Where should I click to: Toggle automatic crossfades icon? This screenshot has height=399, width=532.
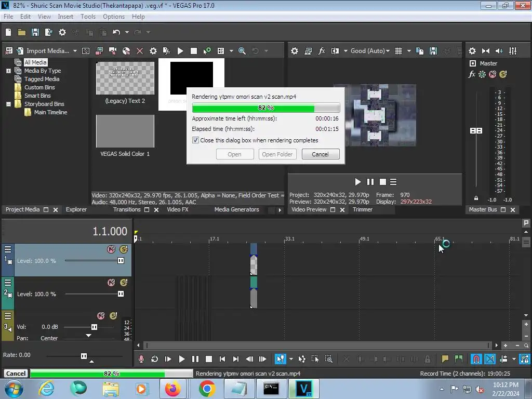click(490, 359)
